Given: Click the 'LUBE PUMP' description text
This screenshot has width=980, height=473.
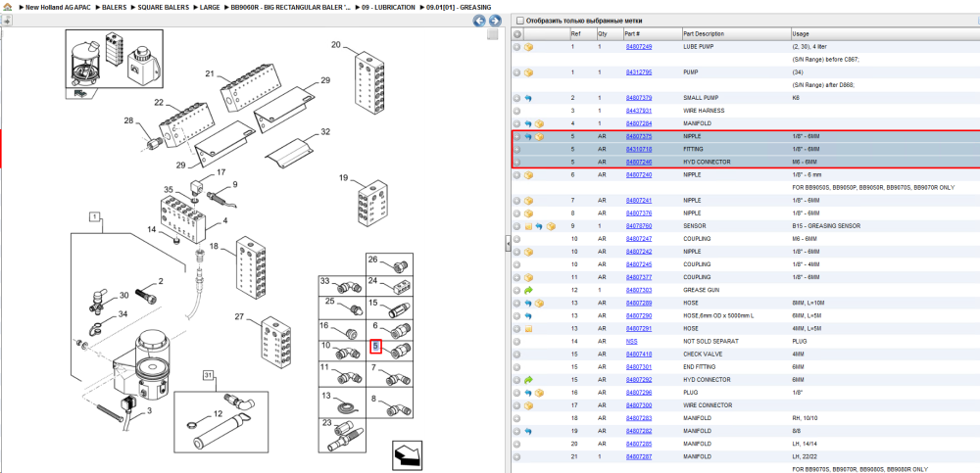Looking at the screenshot, I should (700, 47).
